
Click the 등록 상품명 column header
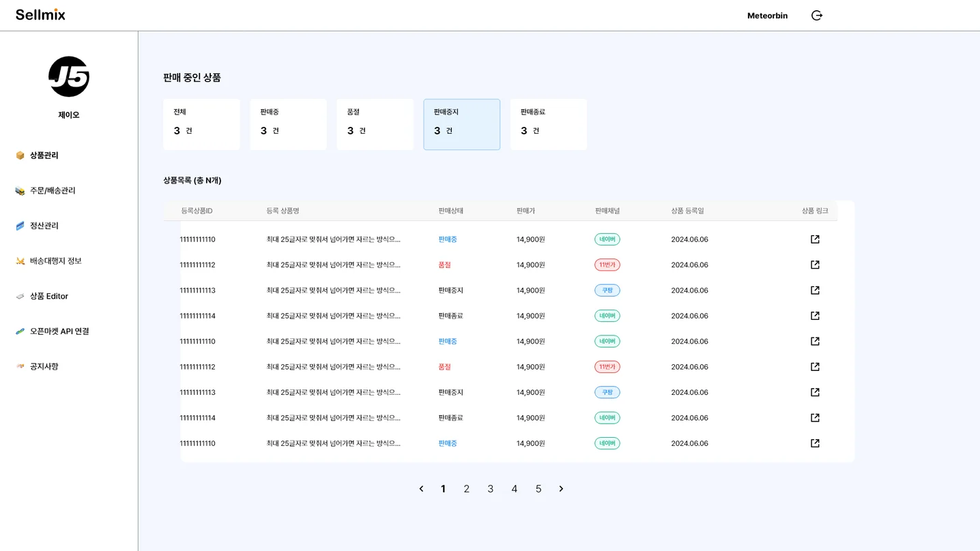pos(283,211)
